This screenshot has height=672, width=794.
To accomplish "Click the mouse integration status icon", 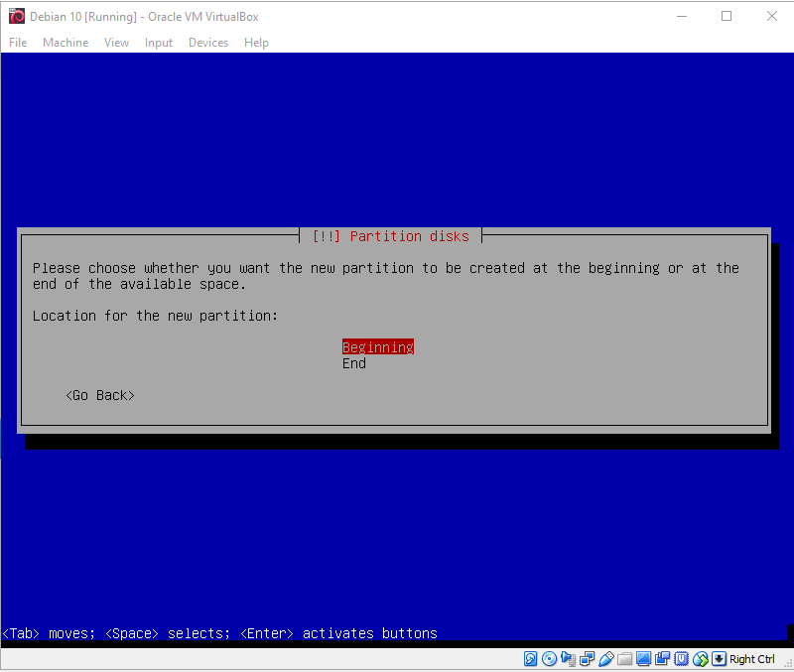I will [701, 659].
